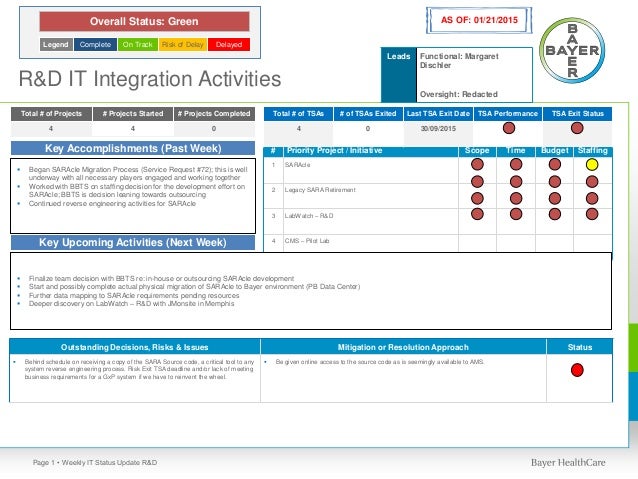Click the R&D IT Integration Activities title
This screenshot has height=479, width=638.
point(150,79)
